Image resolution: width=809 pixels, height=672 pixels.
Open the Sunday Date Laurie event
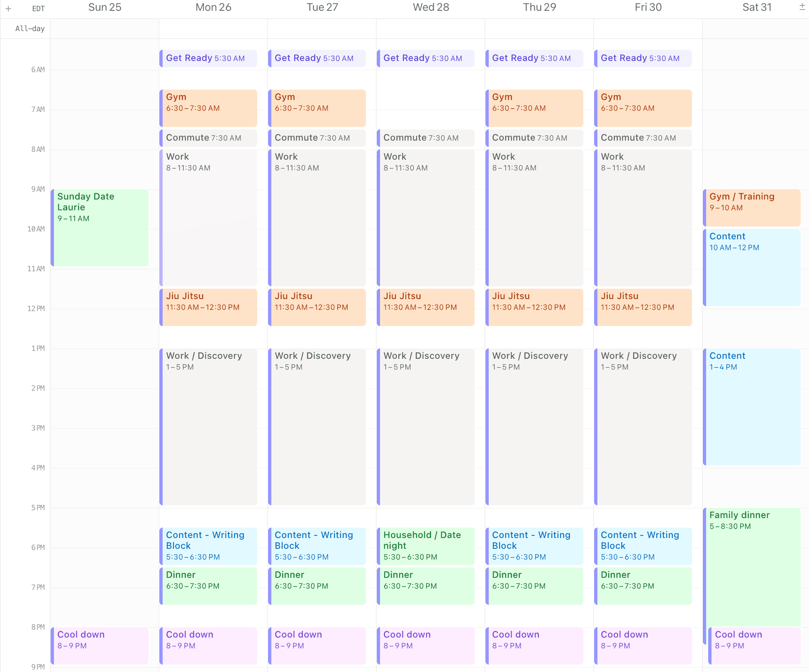pyautogui.click(x=100, y=227)
